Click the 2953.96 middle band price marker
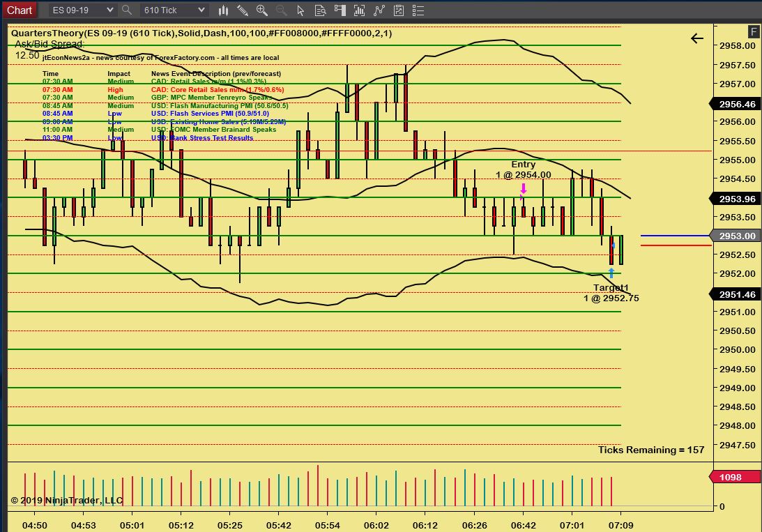This screenshot has width=762, height=532. point(736,199)
